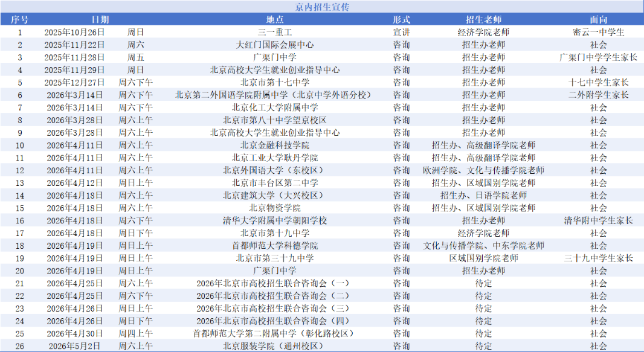644x352 pixels.
Task: Click the 宣讲 format cell
Action: [401, 32]
